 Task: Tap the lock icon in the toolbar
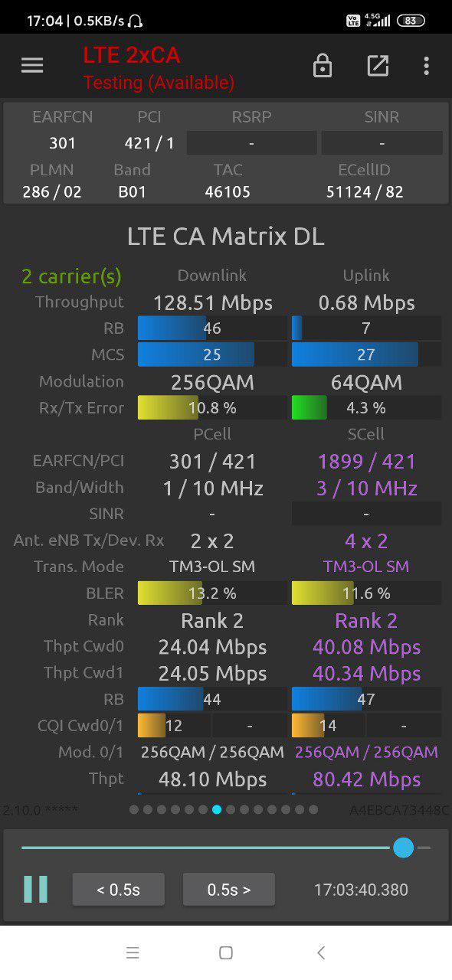[x=323, y=66]
